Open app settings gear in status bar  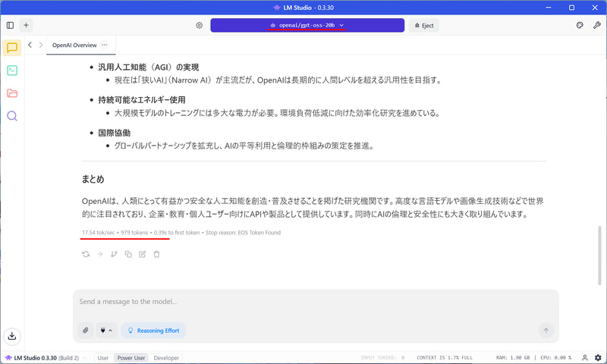pyautogui.click(x=598, y=358)
